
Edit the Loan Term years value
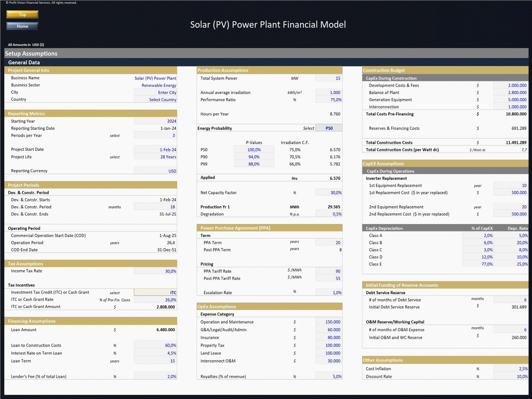pos(155,361)
